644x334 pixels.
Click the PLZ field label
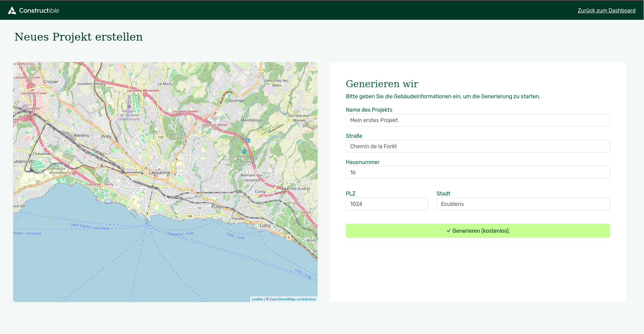351,193
